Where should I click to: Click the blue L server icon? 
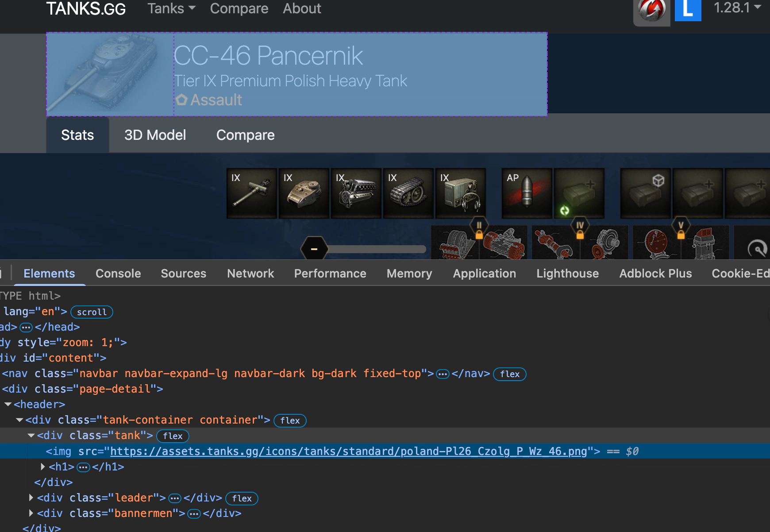point(688,10)
